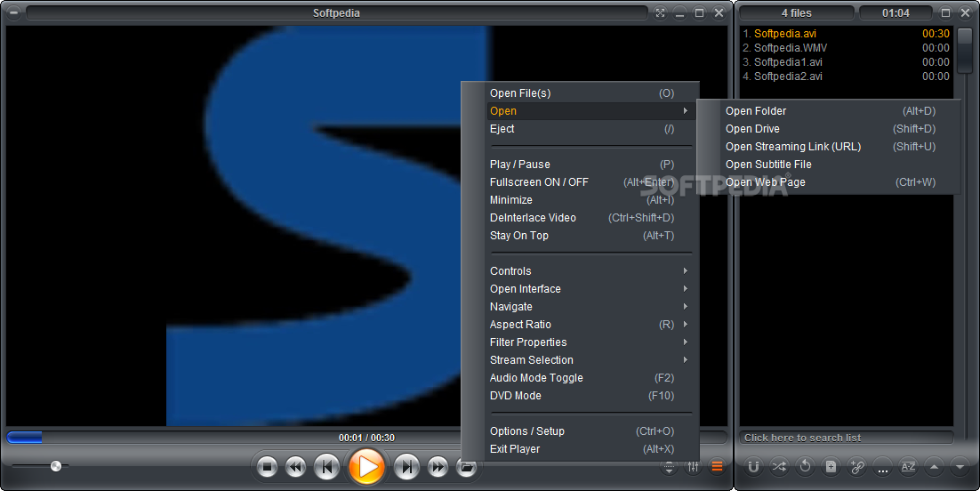Stop playback with the Stop button
The width and height of the screenshot is (980, 491).
tap(267, 467)
